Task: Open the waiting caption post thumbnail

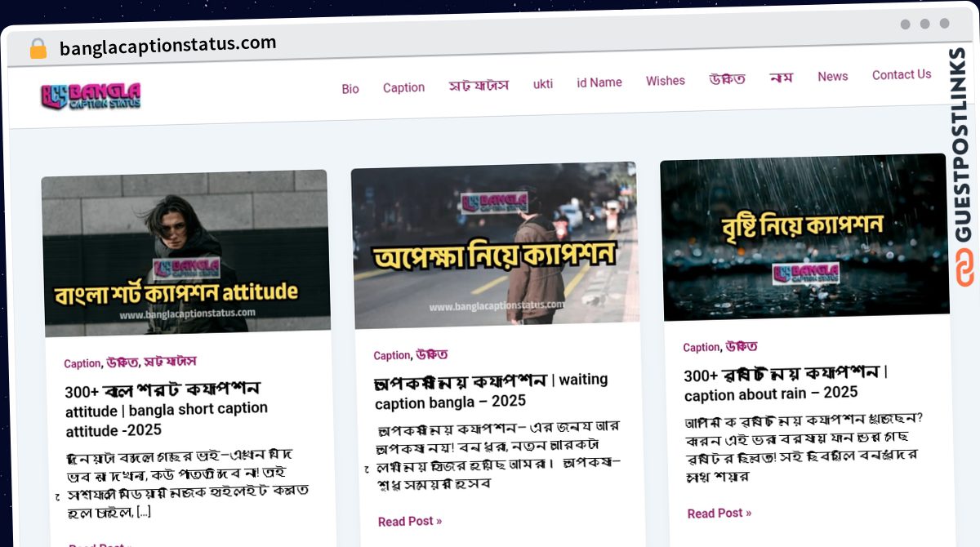Action: pos(495,245)
